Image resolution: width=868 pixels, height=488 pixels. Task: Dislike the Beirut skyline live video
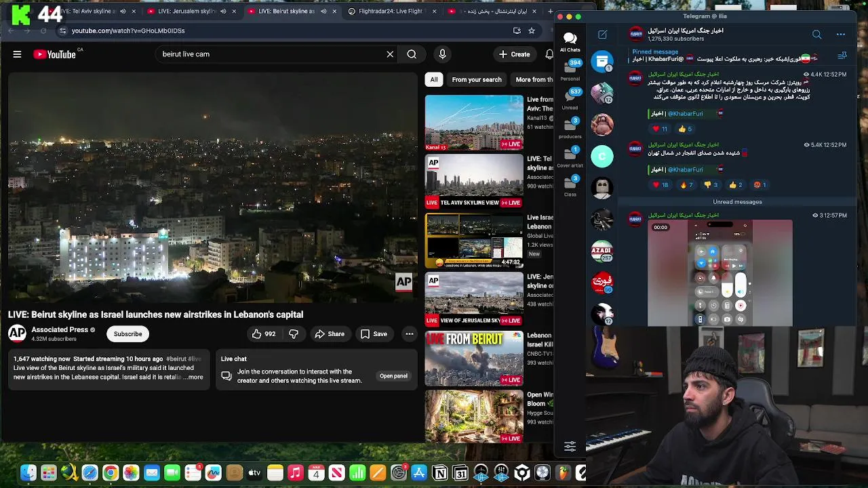point(294,333)
